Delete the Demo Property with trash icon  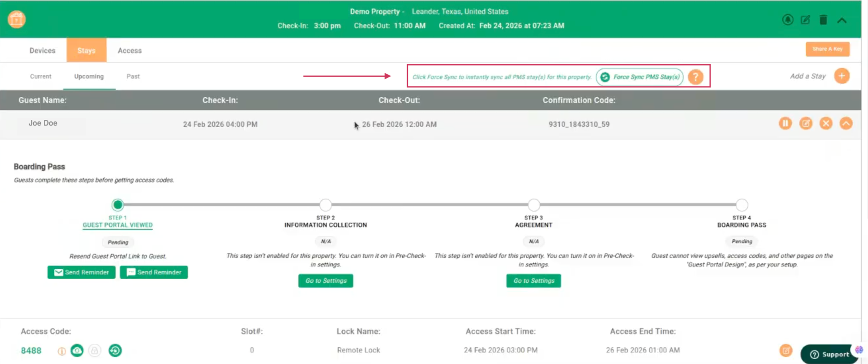point(823,20)
